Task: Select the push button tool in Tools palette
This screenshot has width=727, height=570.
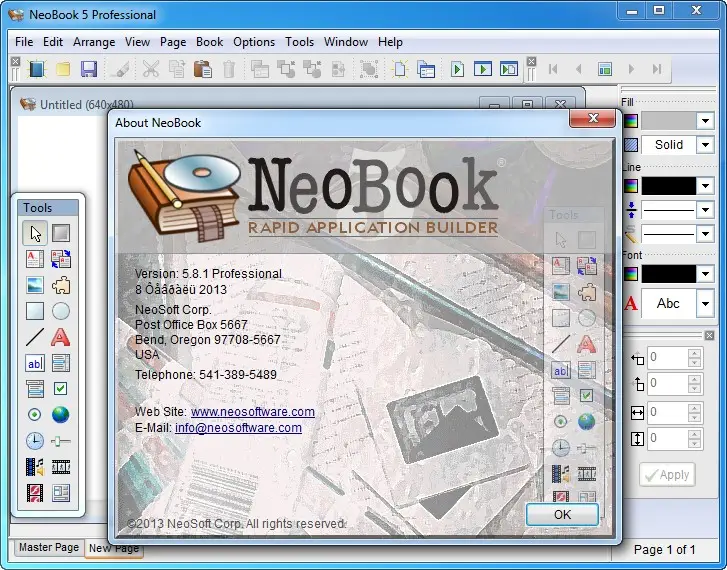Action: (x=61, y=233)
